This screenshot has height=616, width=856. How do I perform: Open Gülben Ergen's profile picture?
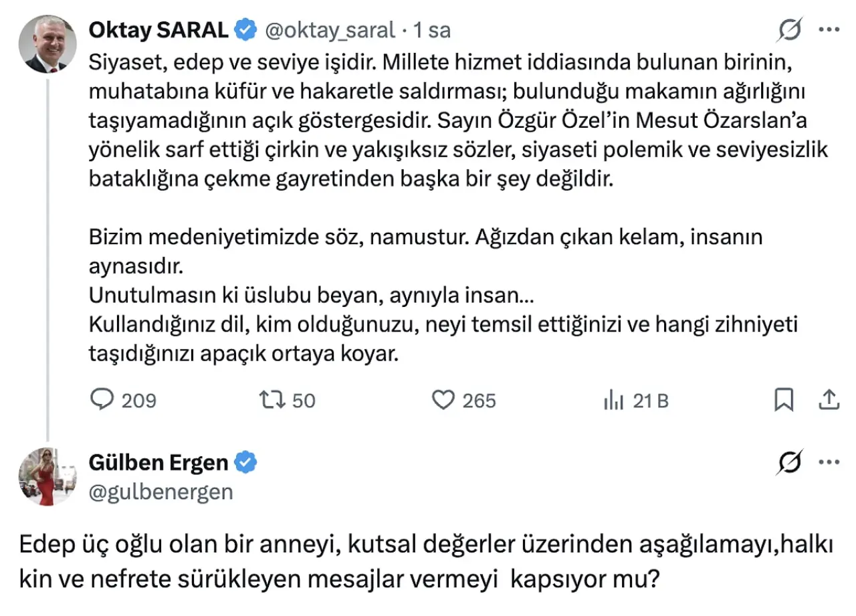click(46, 476)
